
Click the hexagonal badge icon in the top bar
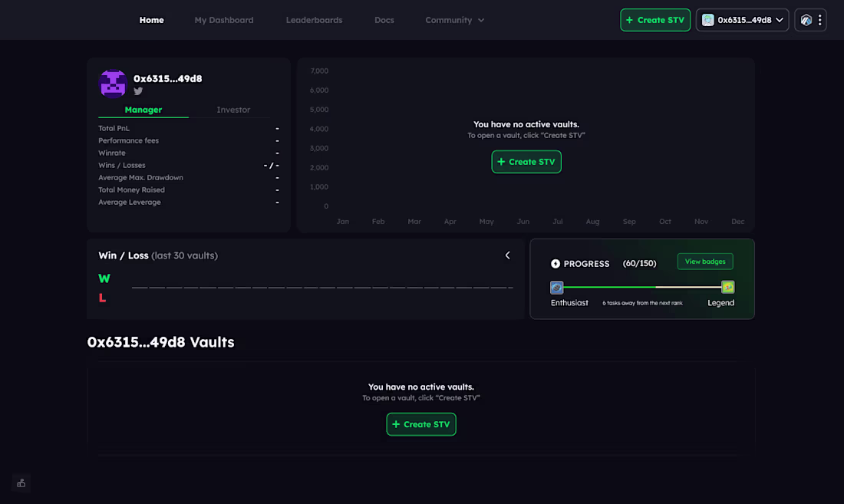click(x=805, y=19)
